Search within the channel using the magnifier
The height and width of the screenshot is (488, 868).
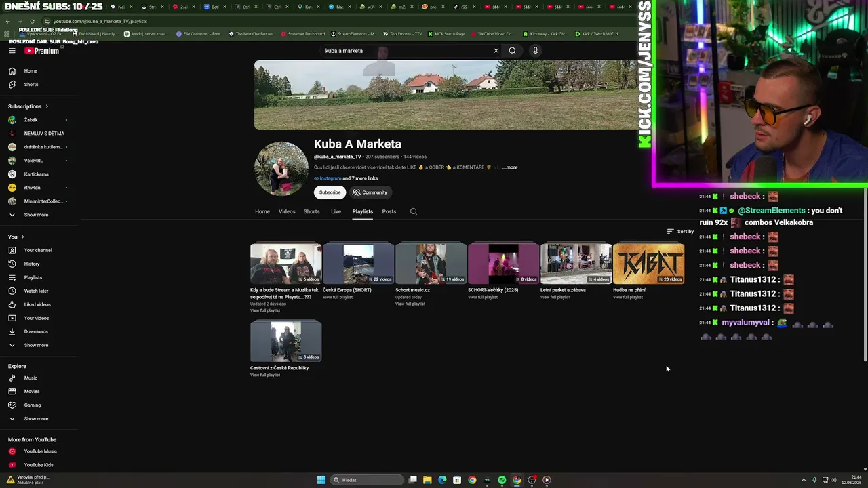414,211
